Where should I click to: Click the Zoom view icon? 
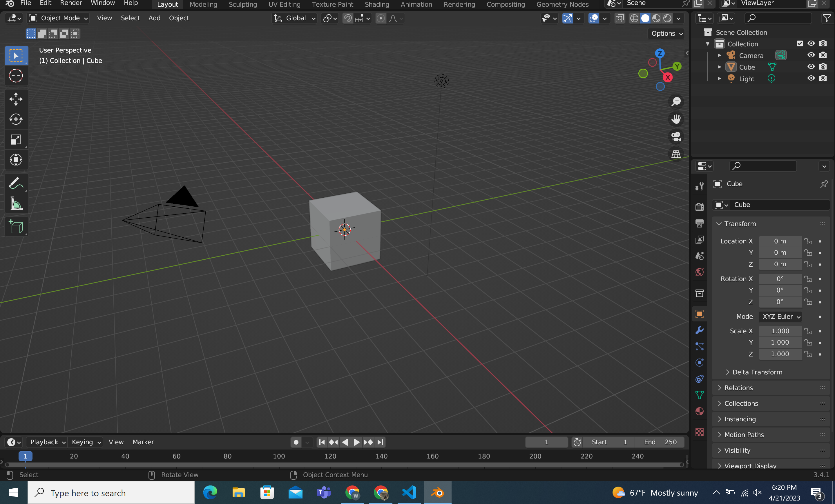point(676,102)
